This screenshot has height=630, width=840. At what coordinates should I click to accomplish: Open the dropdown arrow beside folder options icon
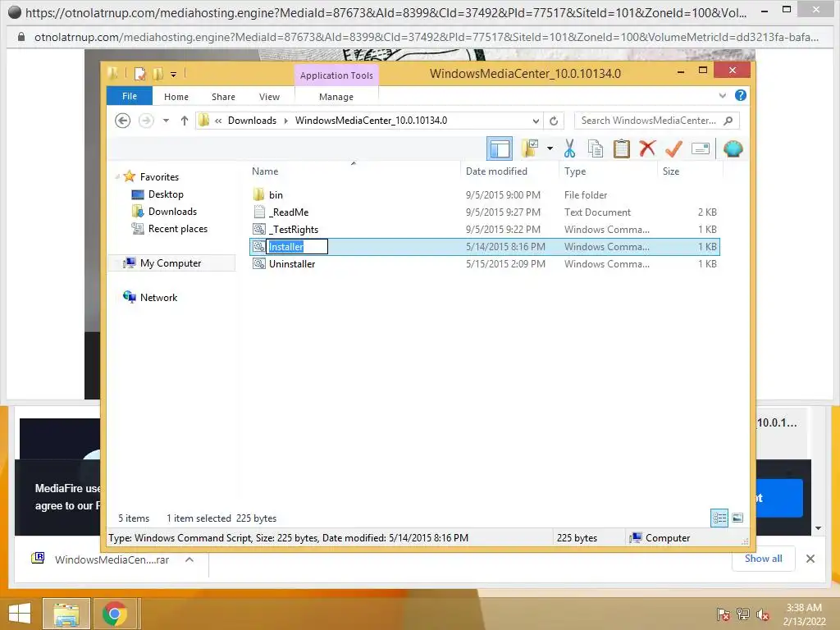tap(550, 148)
